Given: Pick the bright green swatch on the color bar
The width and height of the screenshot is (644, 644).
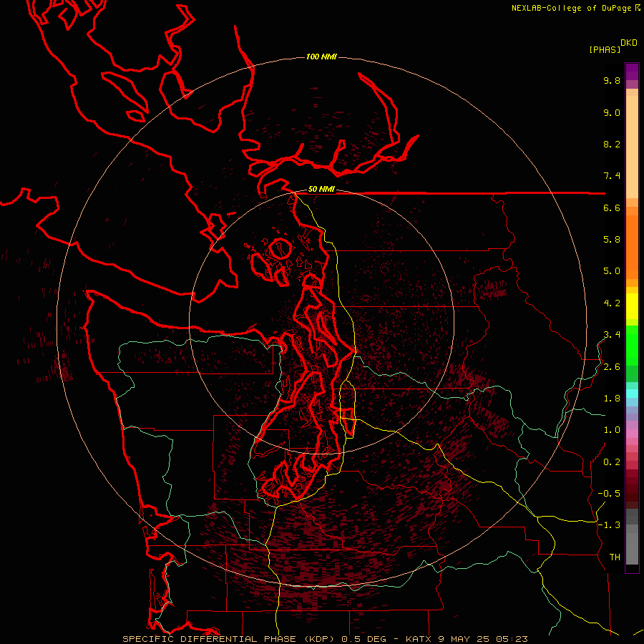Looking at the screenshot, I should (632, 345).
